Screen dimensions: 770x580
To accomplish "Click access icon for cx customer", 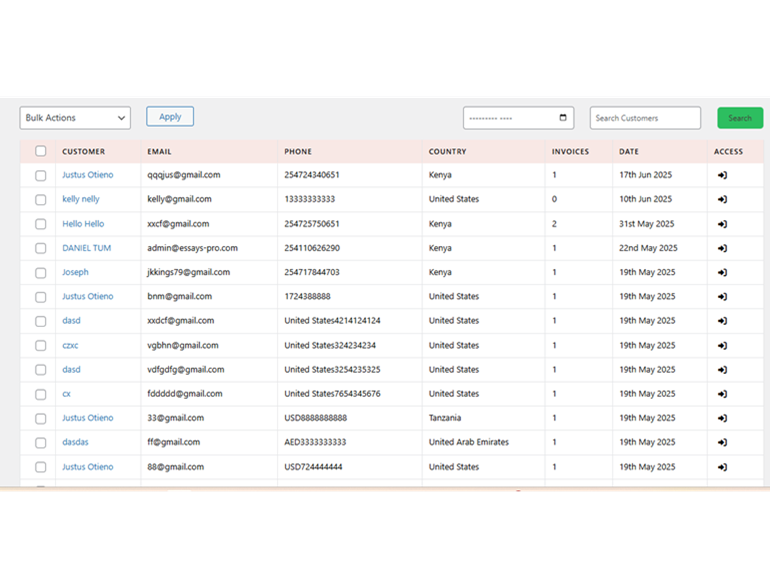I will [722, 394].
